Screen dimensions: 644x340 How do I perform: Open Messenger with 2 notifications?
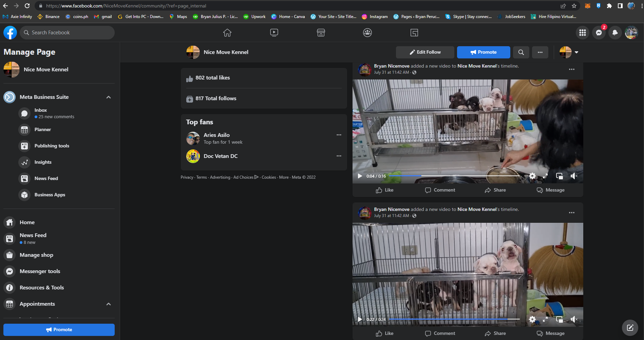pos(599,33)
